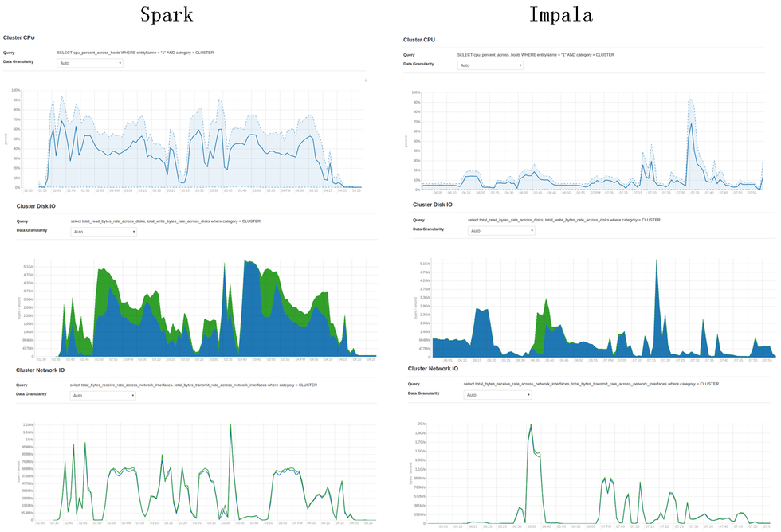Select Cluster Disk IO heading under Impala
The width and height of the screenshot is (781, 532).
point(432,205)
